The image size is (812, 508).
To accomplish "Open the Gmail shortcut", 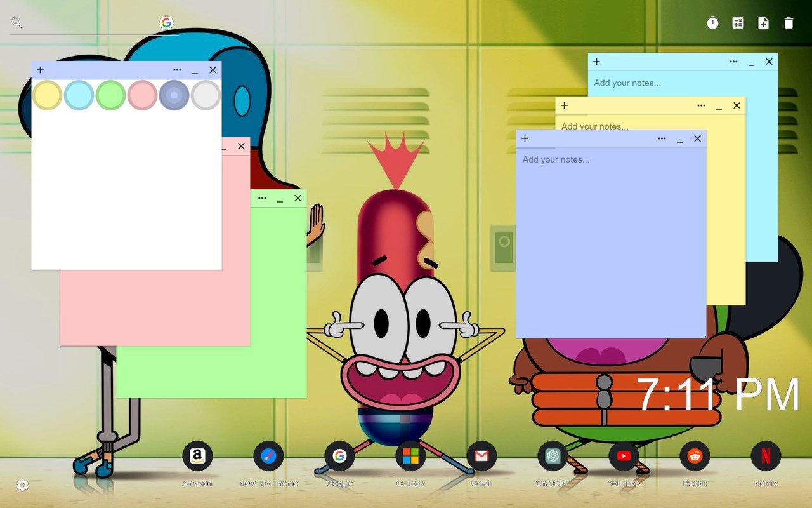I will point(481,456).
